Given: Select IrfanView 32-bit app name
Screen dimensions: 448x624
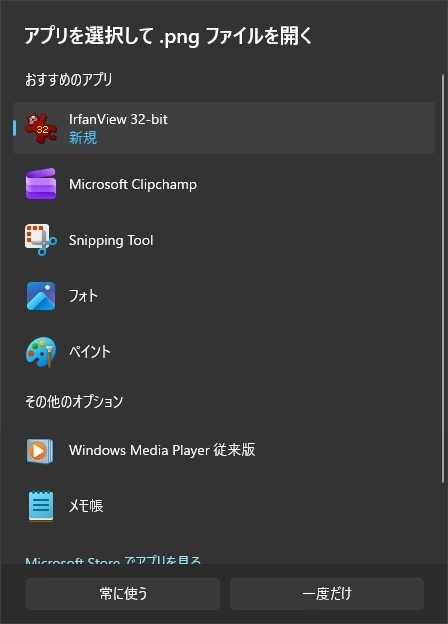Looking at the screenshot, I should pos(118,119).
